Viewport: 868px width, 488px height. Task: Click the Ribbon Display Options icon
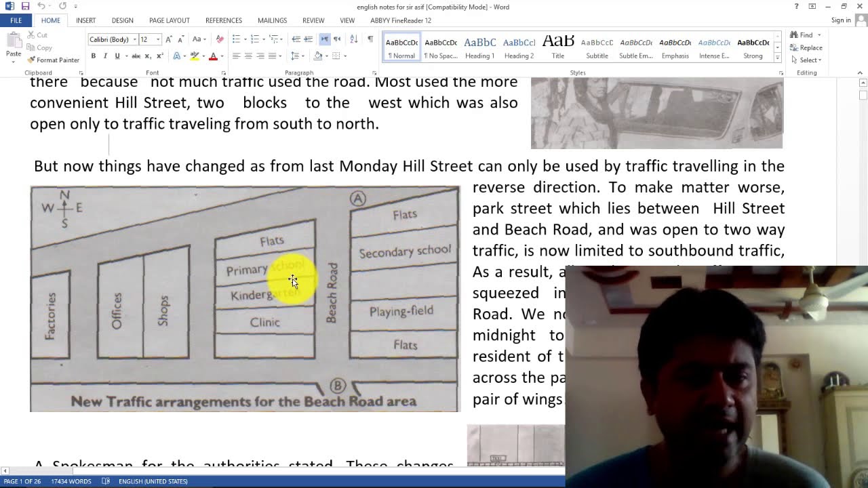pos(812,6)
